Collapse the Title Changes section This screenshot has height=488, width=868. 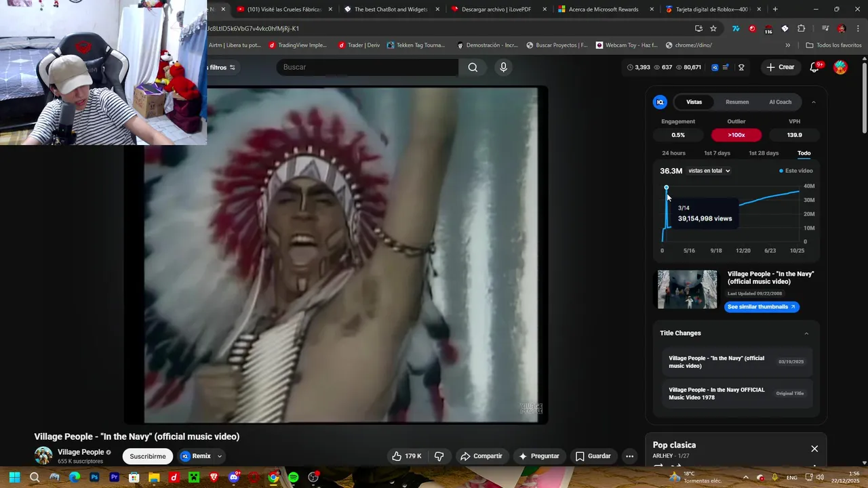point(806,333)
